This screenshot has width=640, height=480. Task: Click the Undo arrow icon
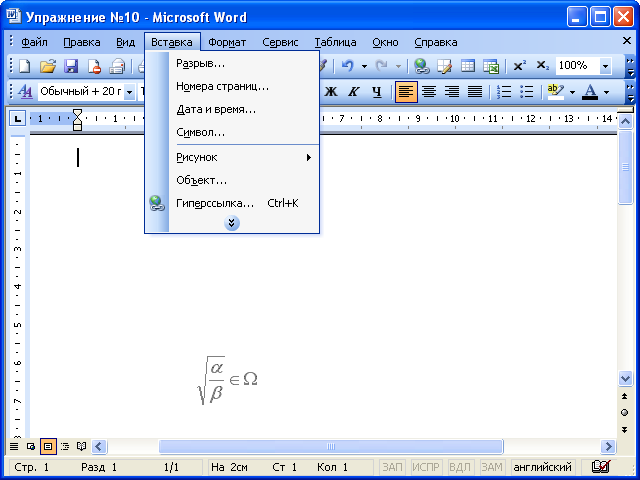[348, 66]
